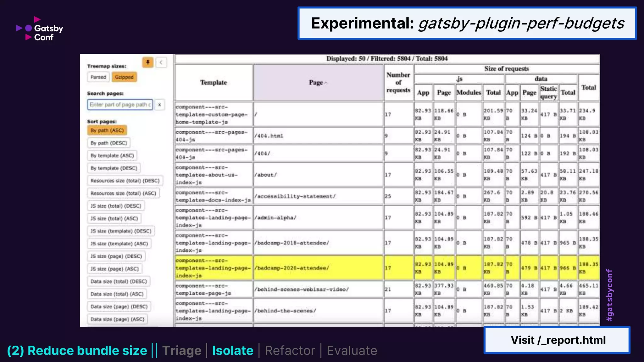Screen dimensions: 644x362
Task: Sort pages By template (DESC)
Action: pos(114,168)
